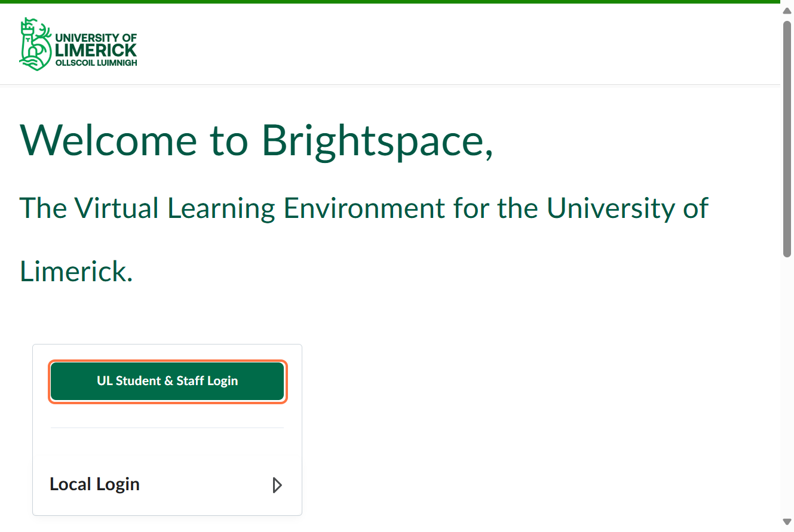Click the word Welcome in the heading

pyautogui.click(x=109, y=141)
